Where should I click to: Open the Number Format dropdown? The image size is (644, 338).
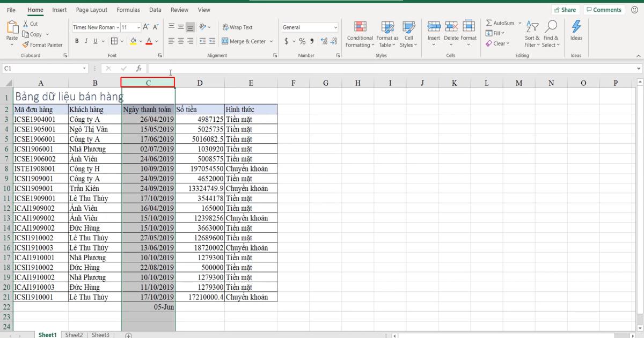[335, 27]
